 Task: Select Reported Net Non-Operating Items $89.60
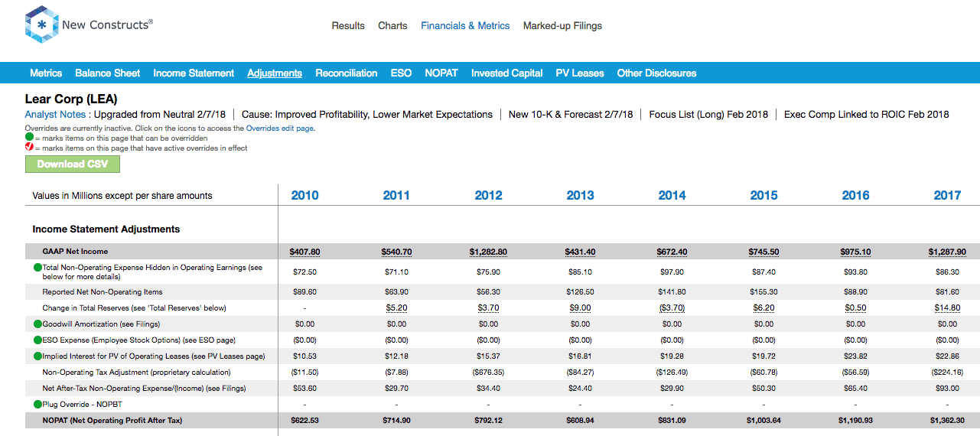304,292
